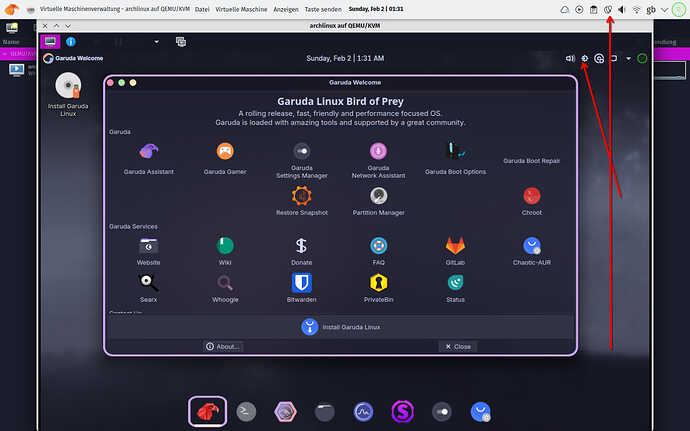Click the red eagle icon in the dock
Screen dimensions: 690x431
click(x=208, y=412)
